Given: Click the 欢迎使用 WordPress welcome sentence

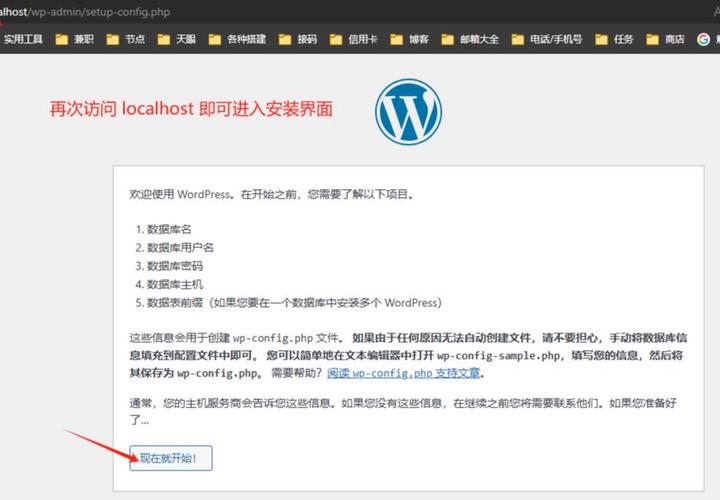Looking at the screenshot, I should point(272,194).
